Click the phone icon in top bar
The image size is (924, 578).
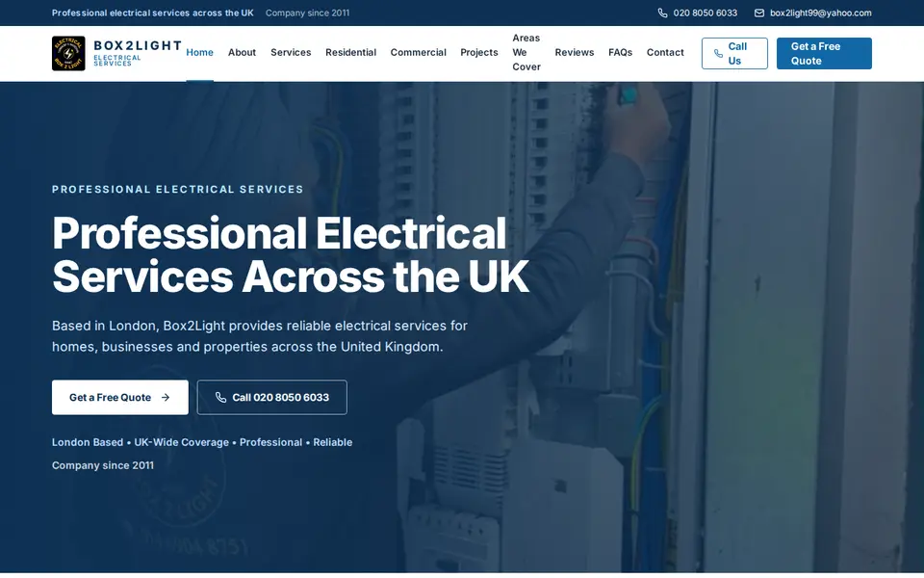662,13
